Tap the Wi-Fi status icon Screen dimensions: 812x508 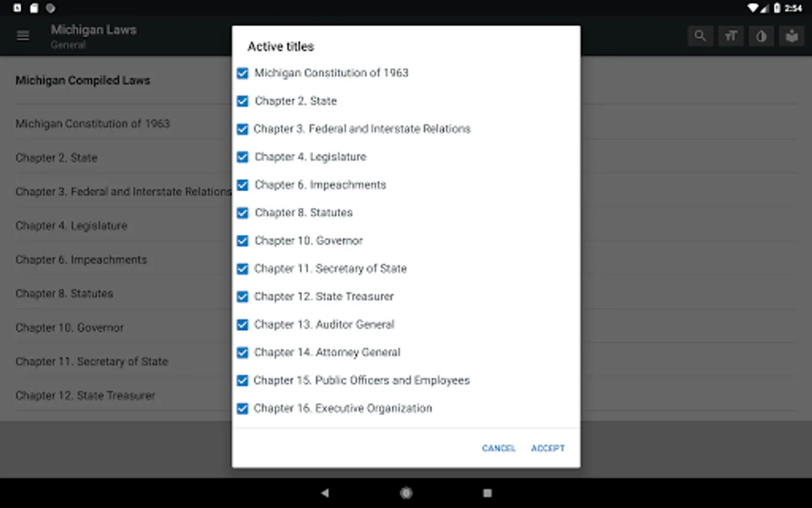[x=753, y=8]
